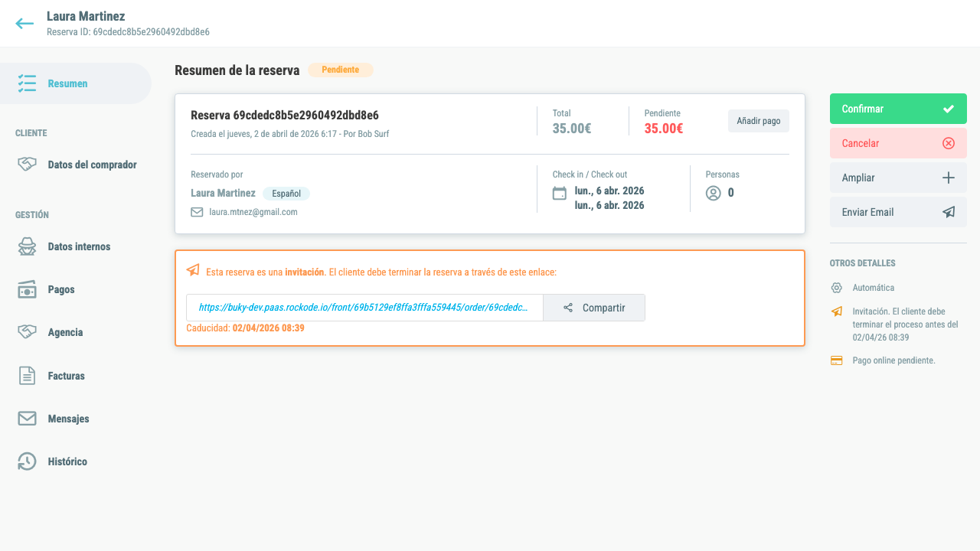The image size is (980, 551).
Task: Click the envelope icon beside Mensajes
Action: tap(28, 419)
